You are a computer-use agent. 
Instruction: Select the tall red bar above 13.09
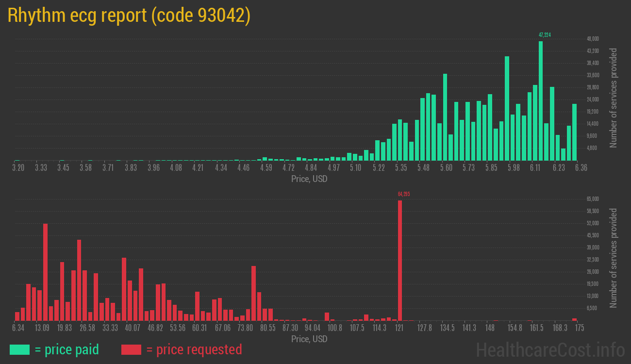click(45, 272)
